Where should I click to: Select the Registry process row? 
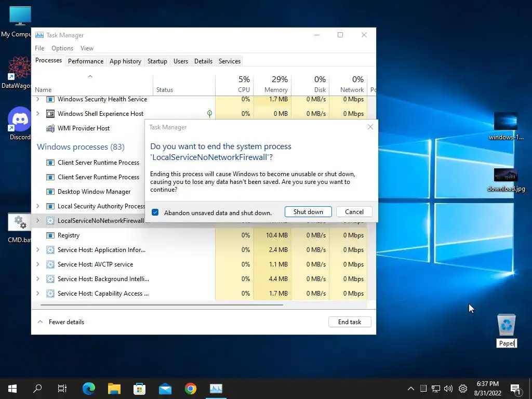click(199, 235)
